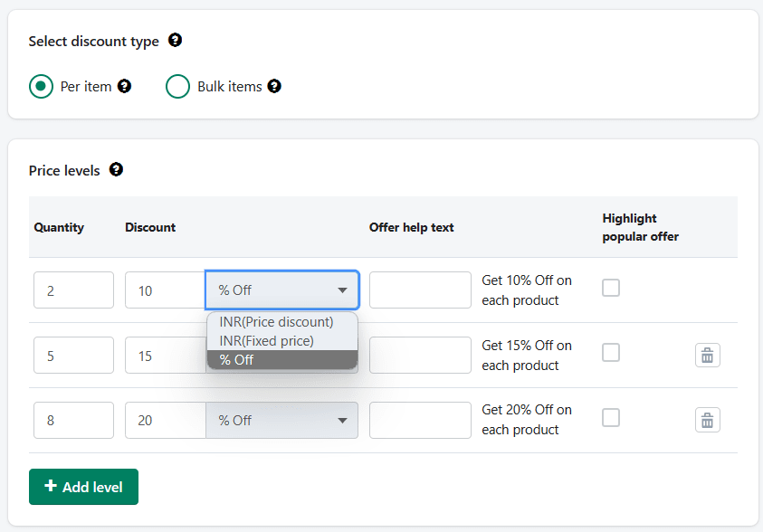The image size is (763, 532).
Task: Click quantity field containing 2
Action: click(73, 290)
